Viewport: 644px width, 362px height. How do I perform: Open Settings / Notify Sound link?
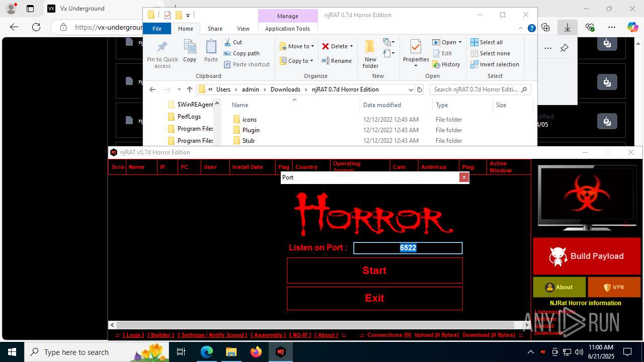[x=212, y=335]
